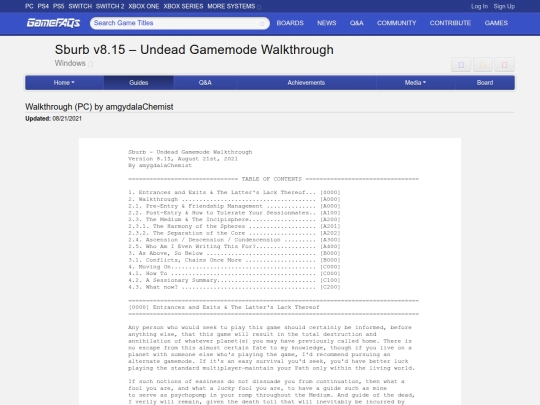
Task: Click contents entry 4.2. A Sessionary Summary
Action: click(234, 280)
